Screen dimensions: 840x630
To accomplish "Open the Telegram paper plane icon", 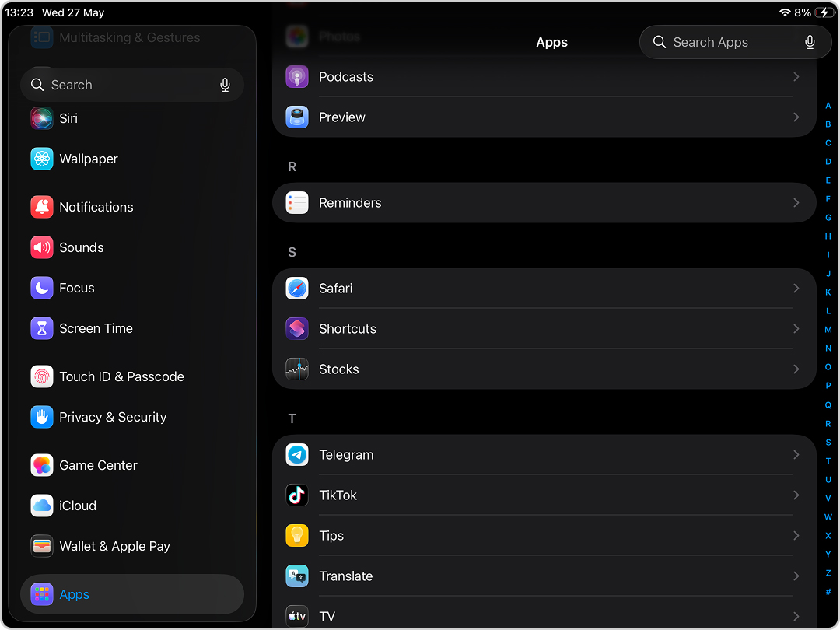I will (297, 455).
